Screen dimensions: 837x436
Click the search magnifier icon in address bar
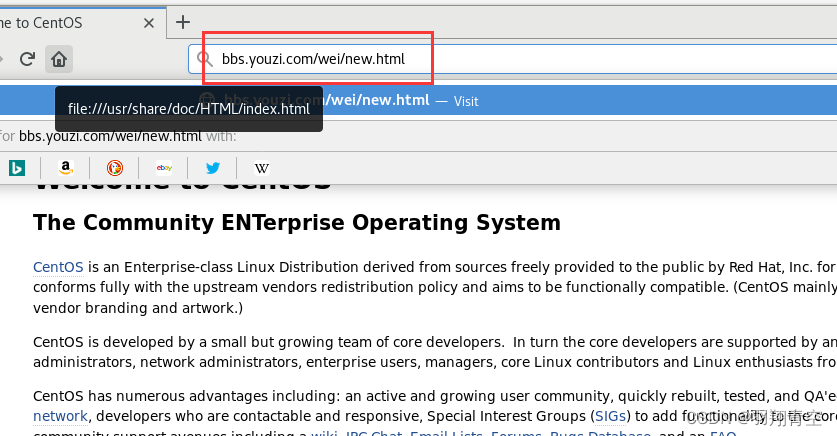click(204, 59)
